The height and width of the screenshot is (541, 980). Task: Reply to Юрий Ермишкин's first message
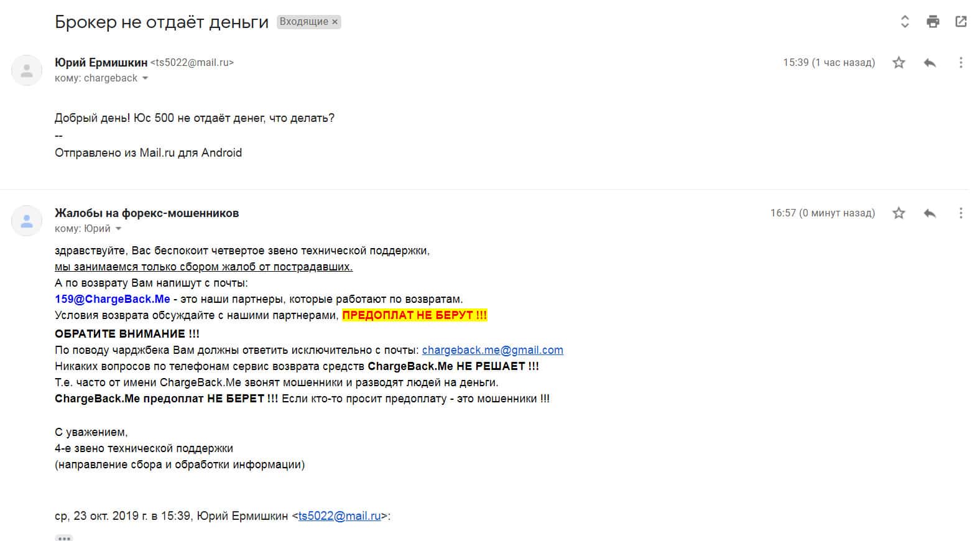point(930,63)
